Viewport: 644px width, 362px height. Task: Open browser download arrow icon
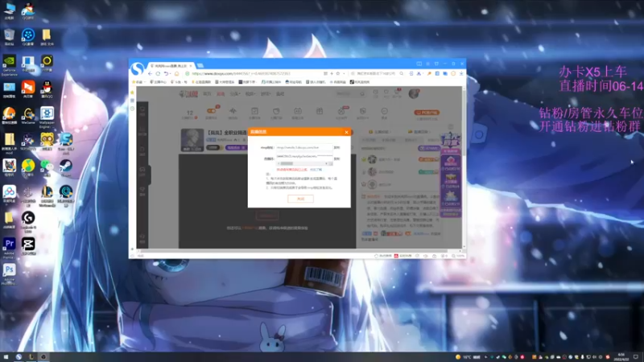point(461,73)
